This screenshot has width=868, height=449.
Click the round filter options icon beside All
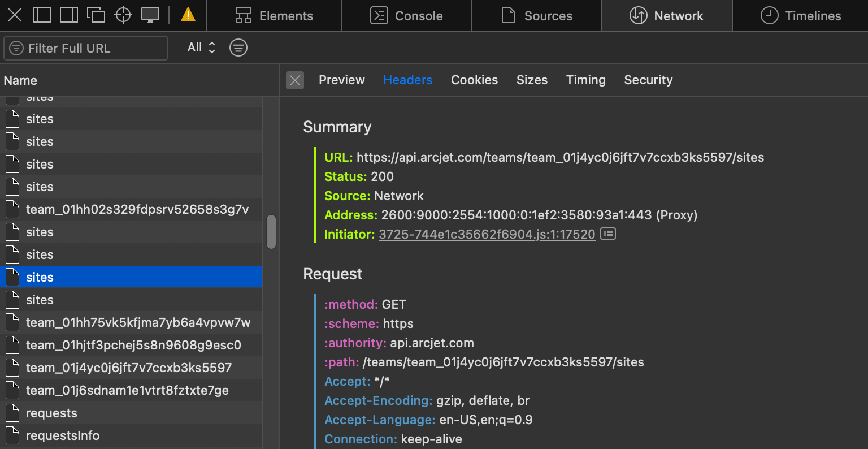click(238, 48)
